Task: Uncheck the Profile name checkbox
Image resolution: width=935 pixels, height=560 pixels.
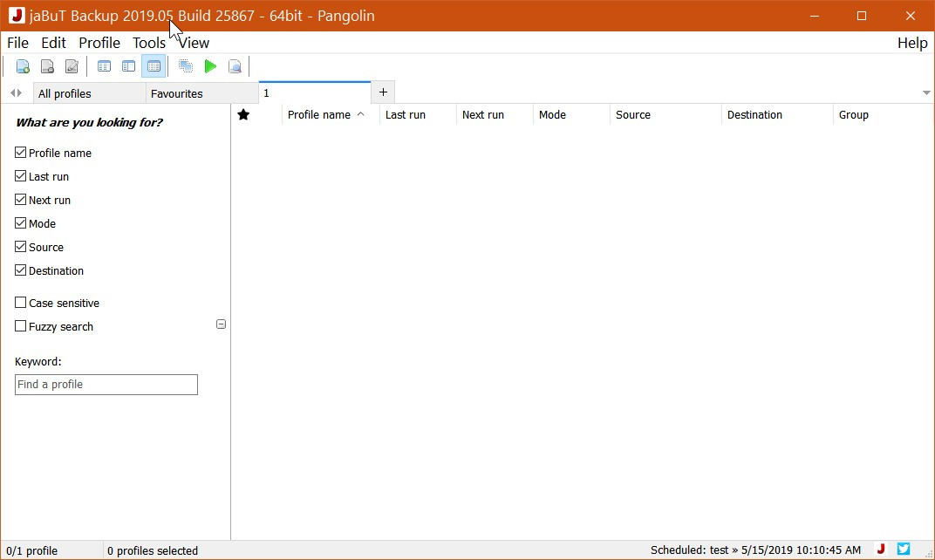Action: pos(20,153)
